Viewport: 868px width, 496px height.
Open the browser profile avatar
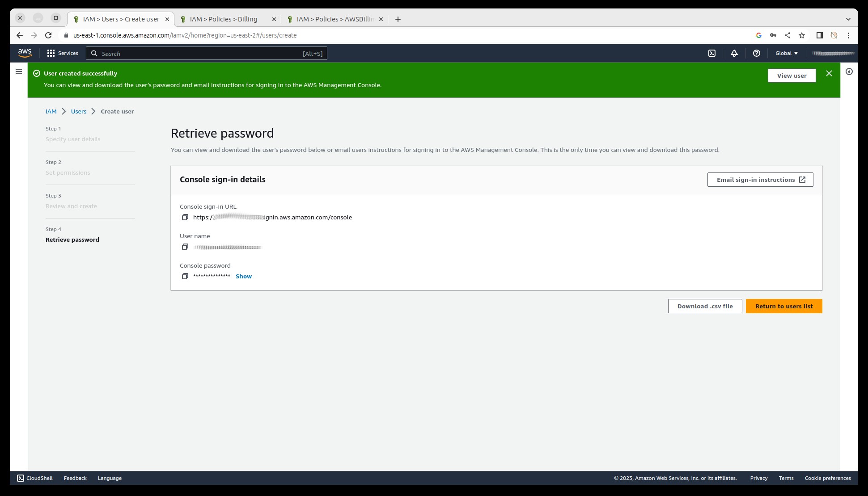coord(834,35)
